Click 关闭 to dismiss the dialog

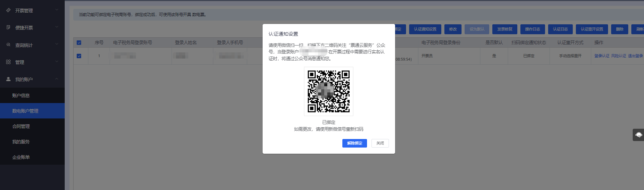pos(380,143)
